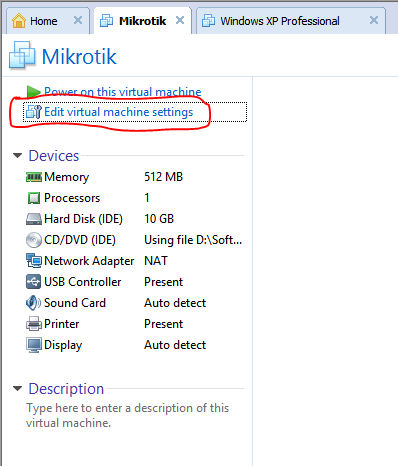Open Edit virtual machine settings link
Image resolution: width=398 pixels, height=466 pixels.
point(119,112)
